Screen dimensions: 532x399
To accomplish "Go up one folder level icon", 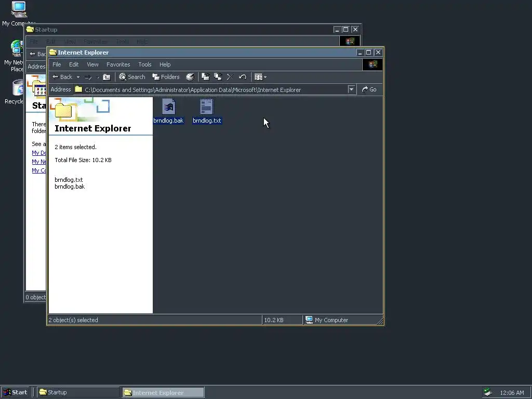I will click(x=107, y=77).
